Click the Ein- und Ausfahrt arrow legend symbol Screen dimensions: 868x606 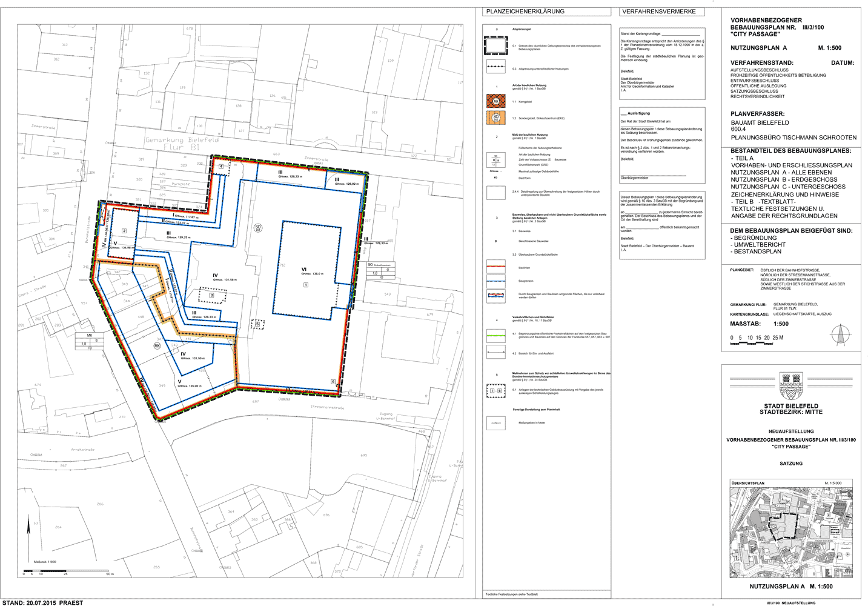pos(495,352)
